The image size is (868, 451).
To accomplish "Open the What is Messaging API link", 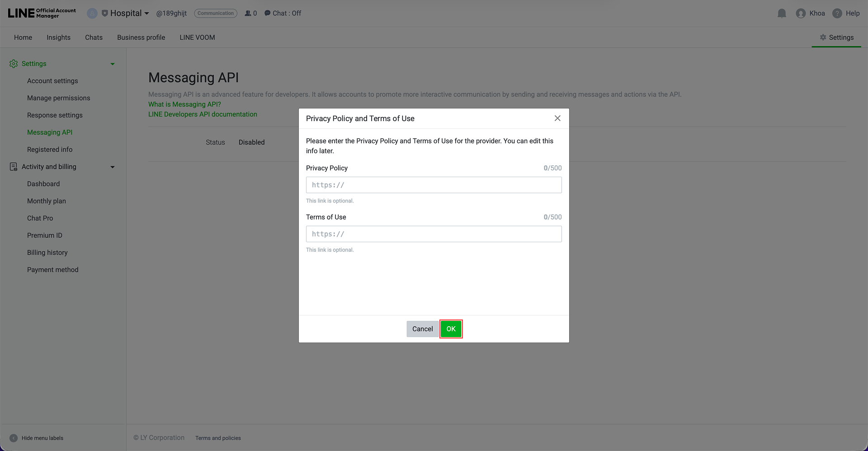I will tap(184, 104).
